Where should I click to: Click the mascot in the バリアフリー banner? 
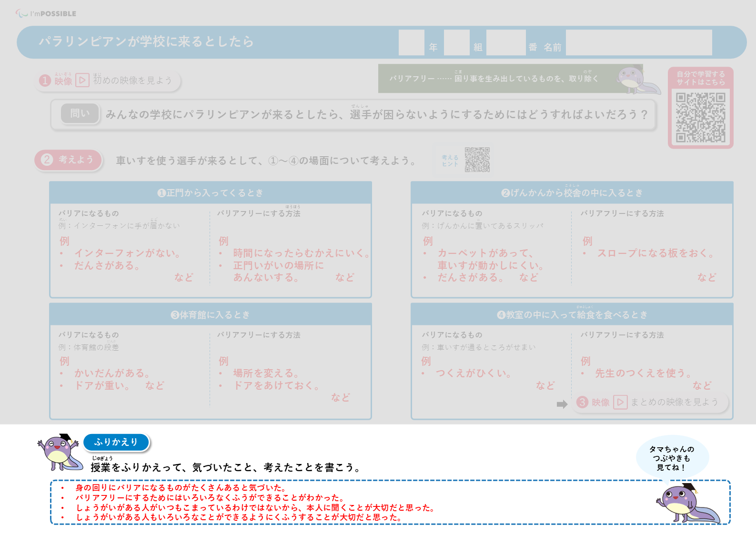pos(636,79)
